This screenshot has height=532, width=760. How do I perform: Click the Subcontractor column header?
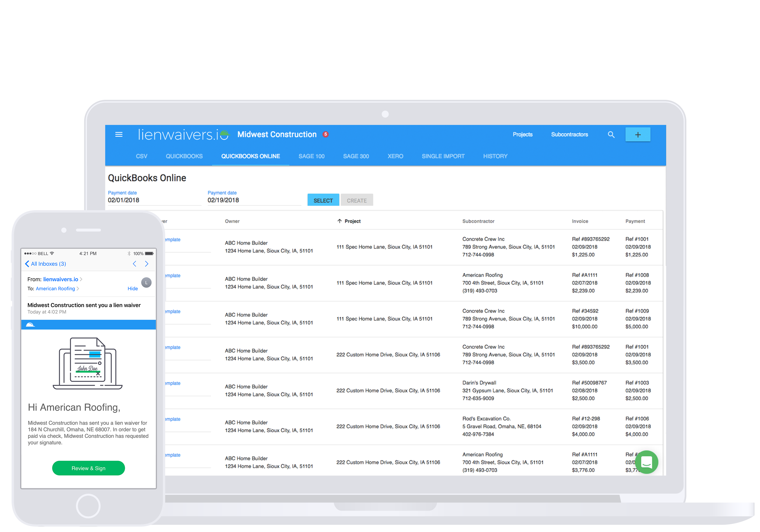478,221
